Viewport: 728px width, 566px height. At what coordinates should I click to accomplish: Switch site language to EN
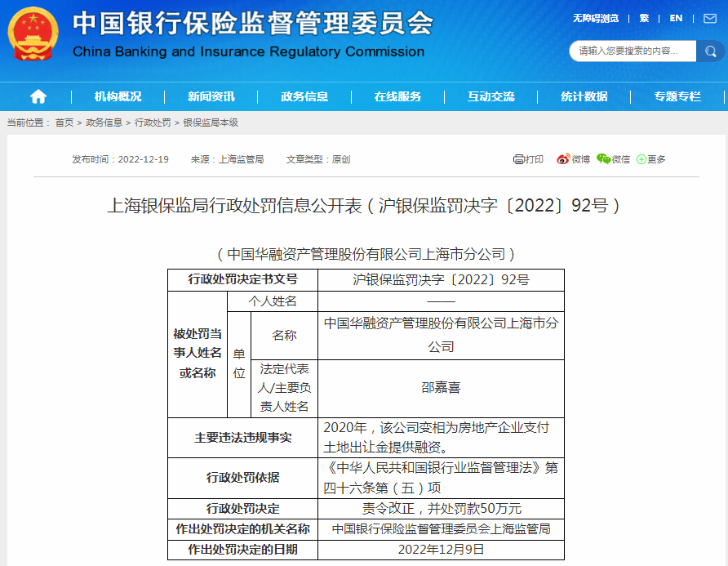[676, 18]
